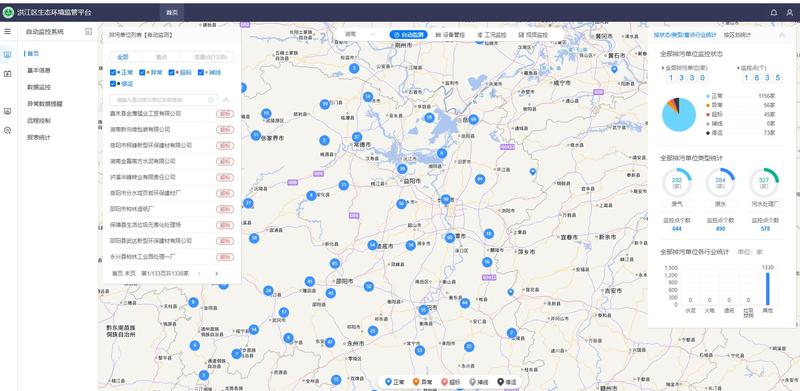Open the user profile icon
800x391 pixels.
pos(789,13)
